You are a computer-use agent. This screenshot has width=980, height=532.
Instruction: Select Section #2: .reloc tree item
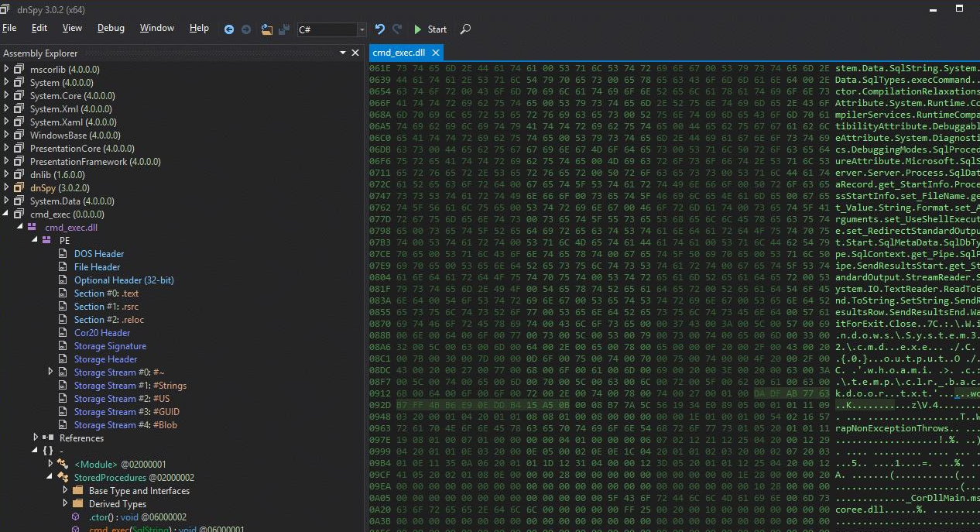tap(109, 320)
